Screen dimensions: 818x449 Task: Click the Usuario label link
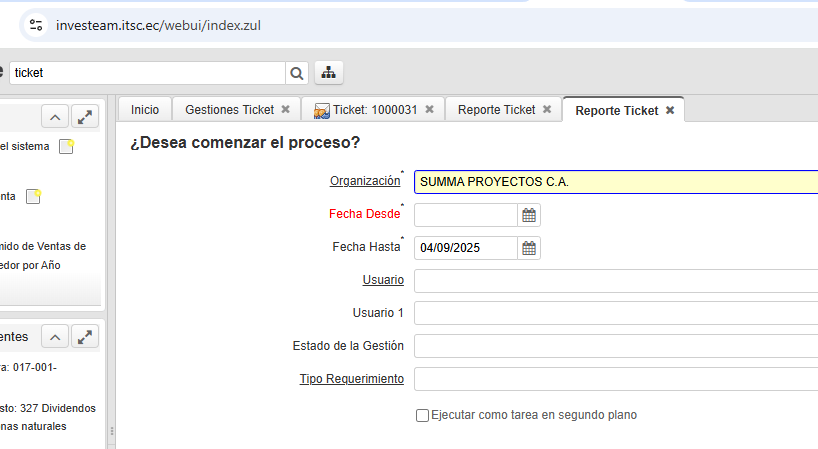(383, 280)
